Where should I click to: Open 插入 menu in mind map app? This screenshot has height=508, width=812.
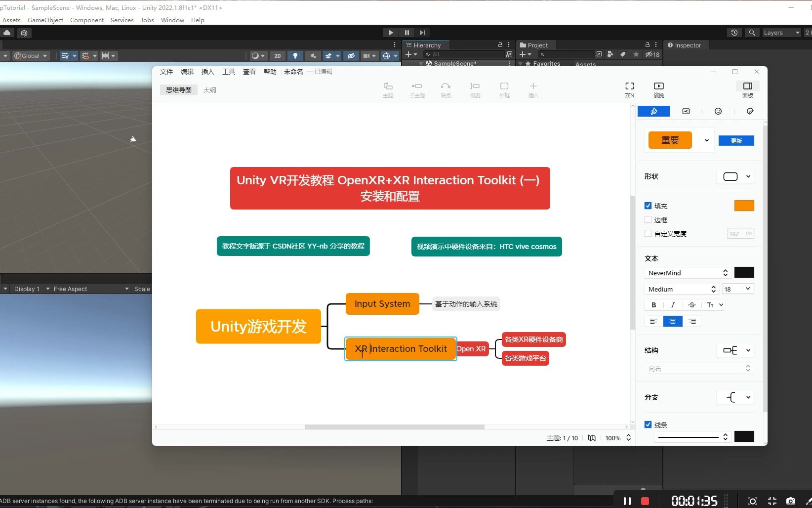(208, 72)
